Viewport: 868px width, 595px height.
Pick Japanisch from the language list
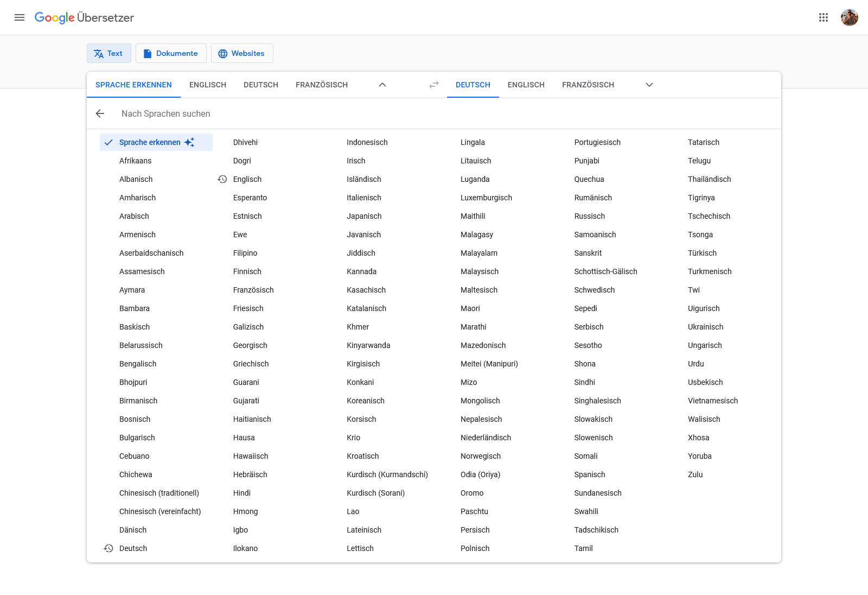pyautogui.click(x=364, y=216)
